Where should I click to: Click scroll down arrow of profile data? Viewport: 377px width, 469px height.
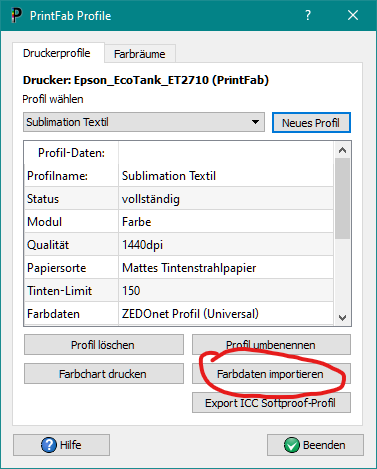pyautogui.click(x=342, y=318)
